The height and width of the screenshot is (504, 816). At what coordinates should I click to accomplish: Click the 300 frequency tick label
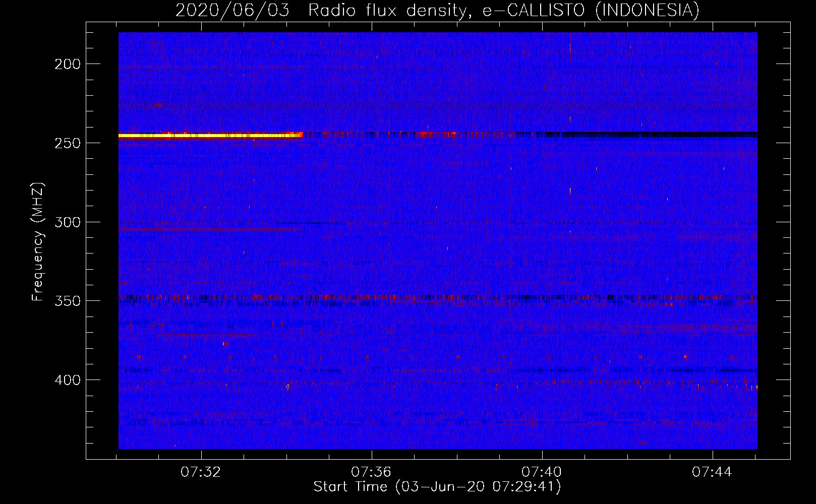point(68,222)
